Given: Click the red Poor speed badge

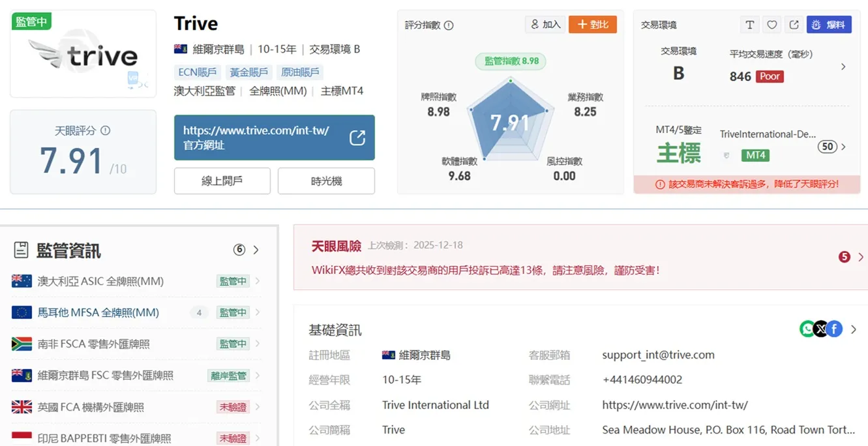Looking at the screenshot, I should point(770,76).
